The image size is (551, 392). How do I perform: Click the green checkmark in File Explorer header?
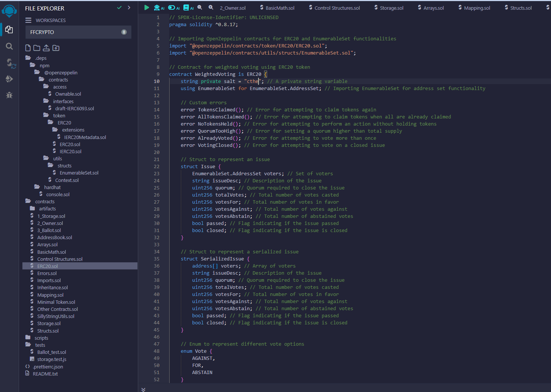coord(119,7)
